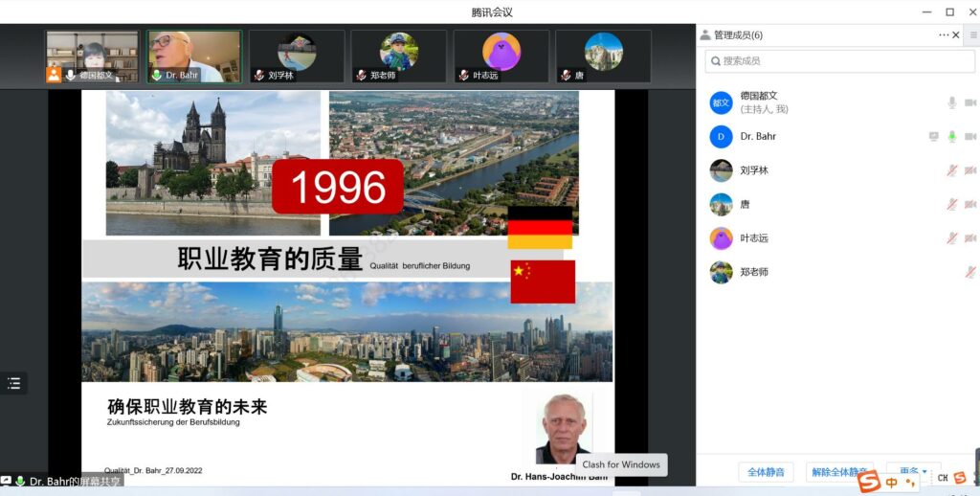
Task: Open the list menu on the left edge
Action: (x=13, y=383)
